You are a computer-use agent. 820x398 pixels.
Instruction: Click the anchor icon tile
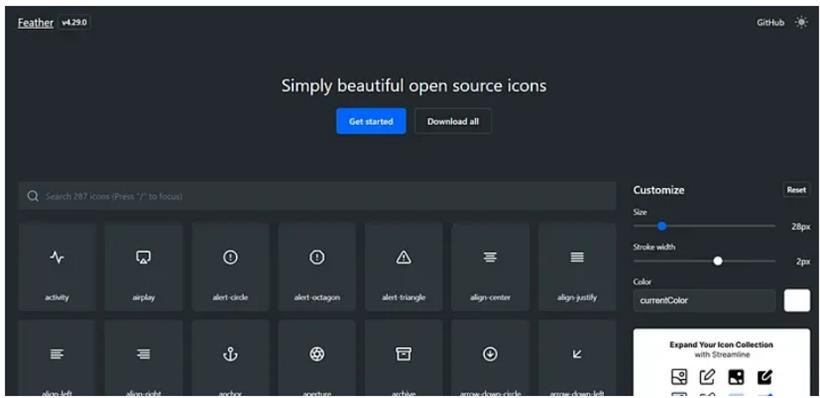click(230, 358)
